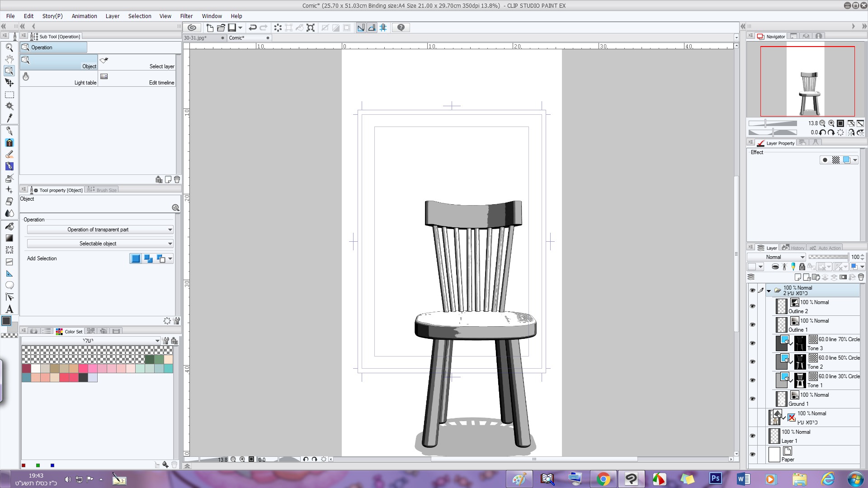Collapse the top layer folder
Image resolution: width=868 pixels, height=488 pixels.
(x=769, y=291)
